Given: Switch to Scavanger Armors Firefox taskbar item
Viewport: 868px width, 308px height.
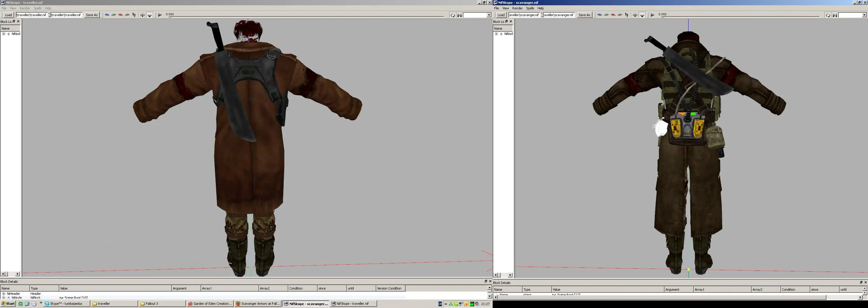Looking at the screenshot, I should tap(258, 304).
